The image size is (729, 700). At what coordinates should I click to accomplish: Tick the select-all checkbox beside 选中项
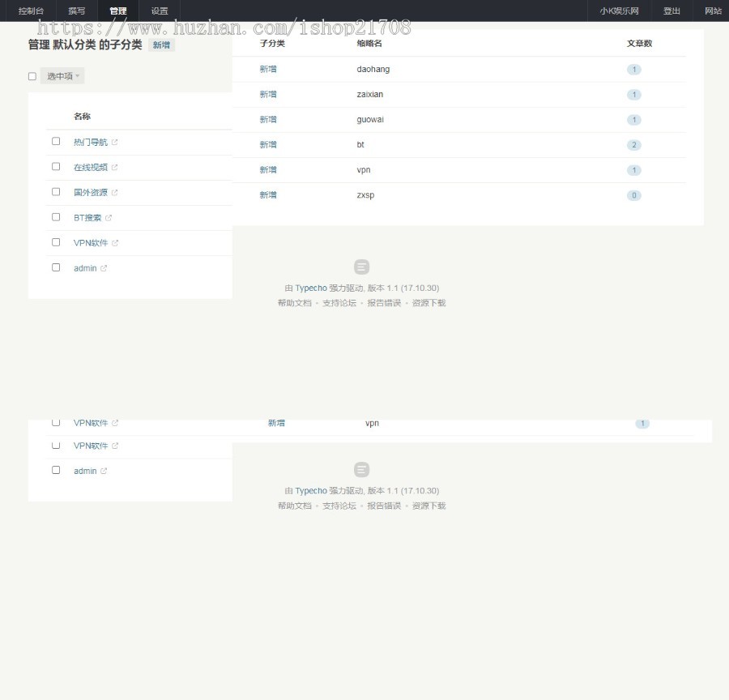32,76
